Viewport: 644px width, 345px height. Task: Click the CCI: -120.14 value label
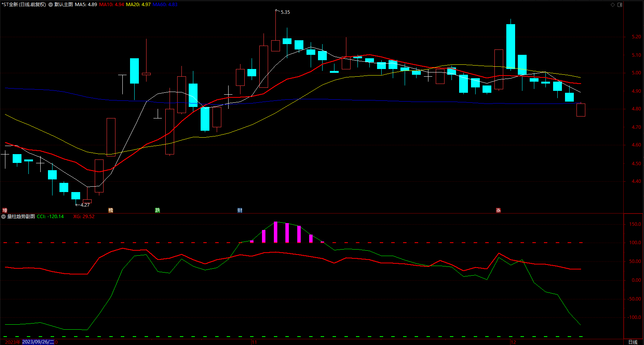tap(50, 217)
